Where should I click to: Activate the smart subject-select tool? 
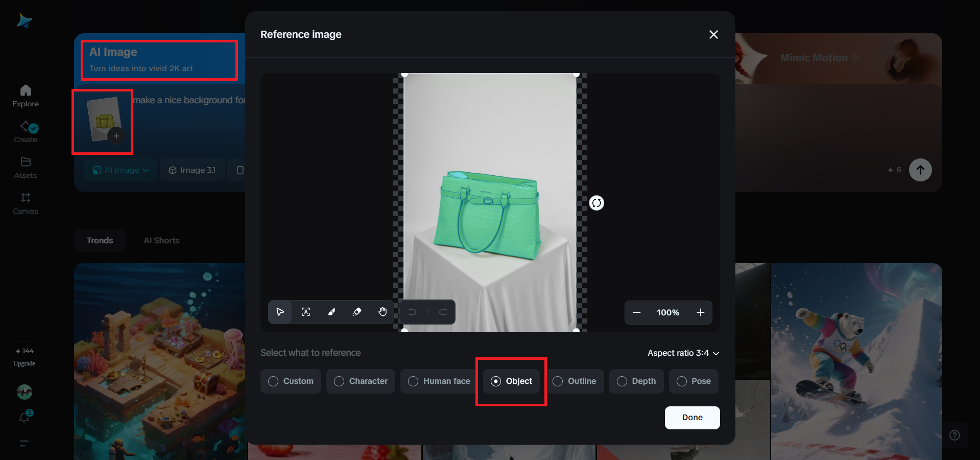coord(306,312)
